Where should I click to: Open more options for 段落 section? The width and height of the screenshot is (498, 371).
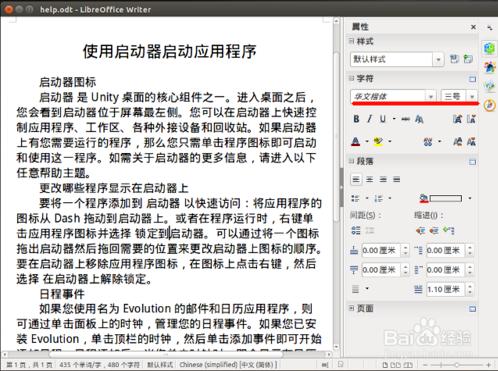[472, 162]
